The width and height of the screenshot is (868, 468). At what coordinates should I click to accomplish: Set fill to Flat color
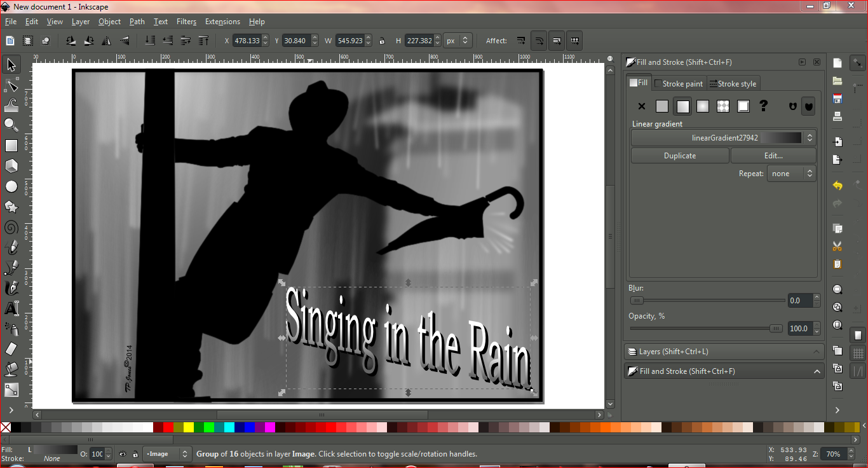pos(662,107)
